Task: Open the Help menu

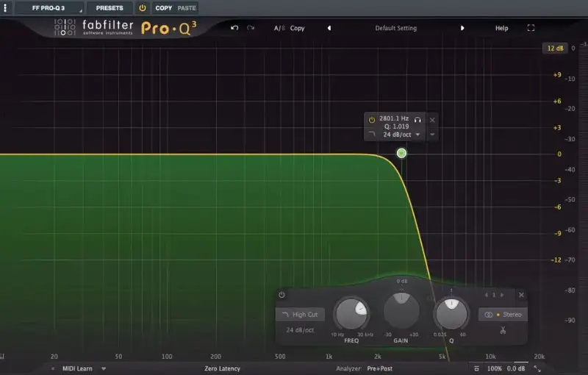Action: tap(501, 28)
